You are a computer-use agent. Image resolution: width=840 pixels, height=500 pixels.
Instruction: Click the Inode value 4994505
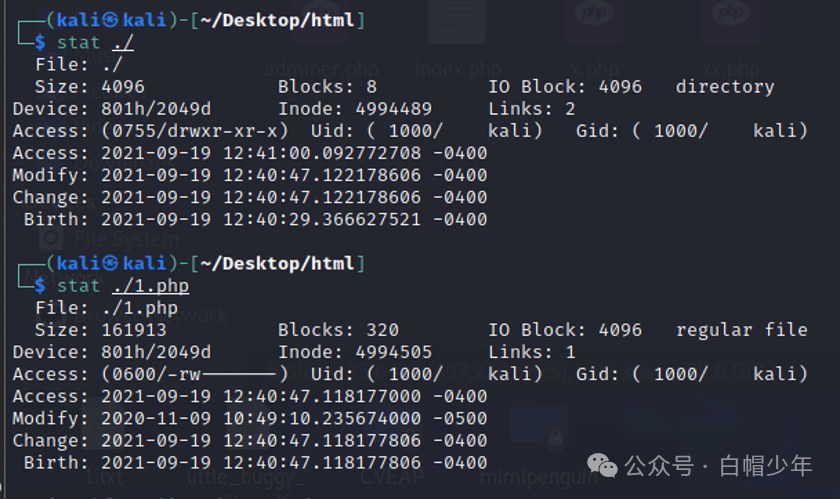pos(393,352)
